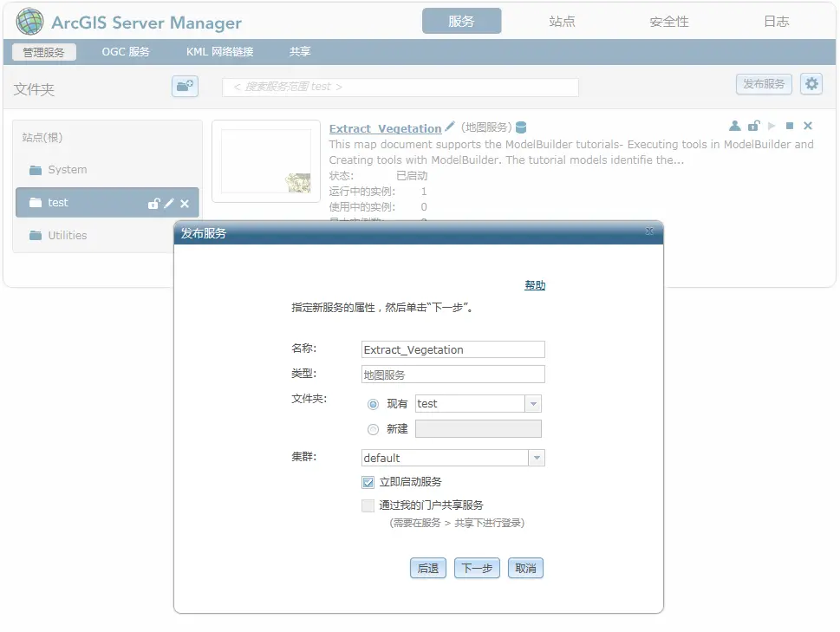
Task: Click the 后退 button
Action: tap(427, 568)
